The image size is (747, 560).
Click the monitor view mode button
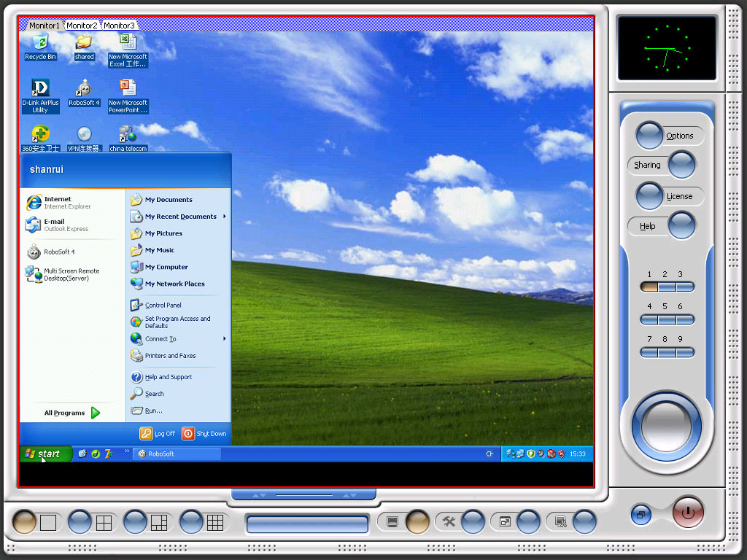click(417, 522)
